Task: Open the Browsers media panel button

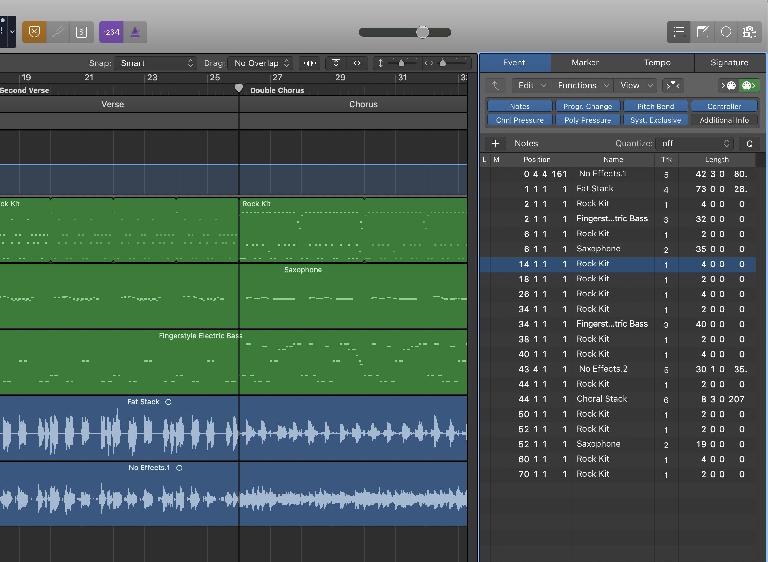Action: pyautogui.click(x=749, y=32)
